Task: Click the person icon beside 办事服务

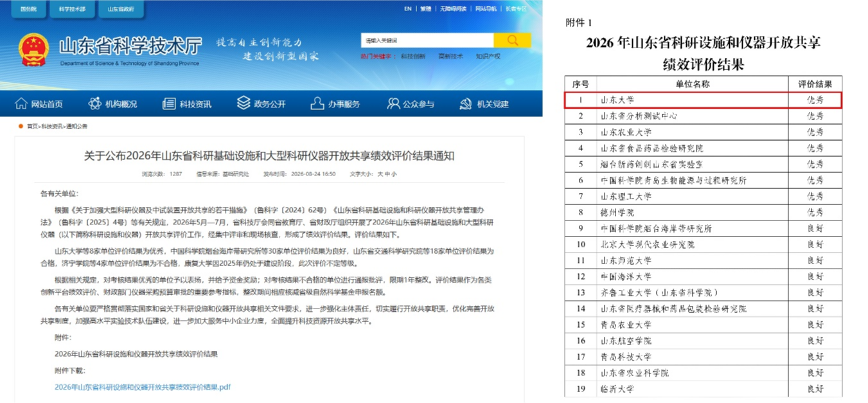Action: point(317,103)
